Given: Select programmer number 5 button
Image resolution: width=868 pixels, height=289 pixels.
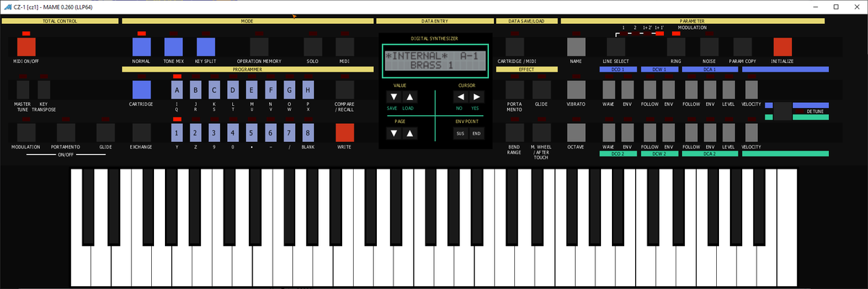Looking at the screenshot, I should pyautogui.click(x=251, y=133).
